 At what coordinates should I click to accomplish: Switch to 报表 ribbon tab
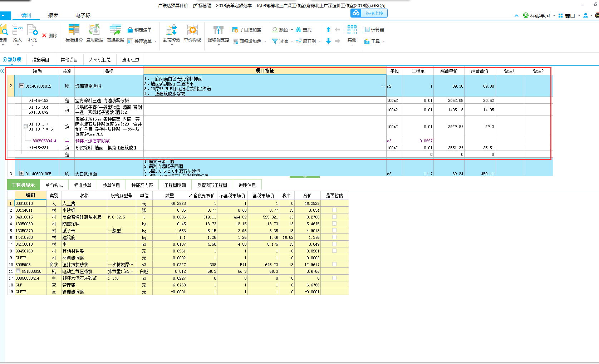coord(53,15)
